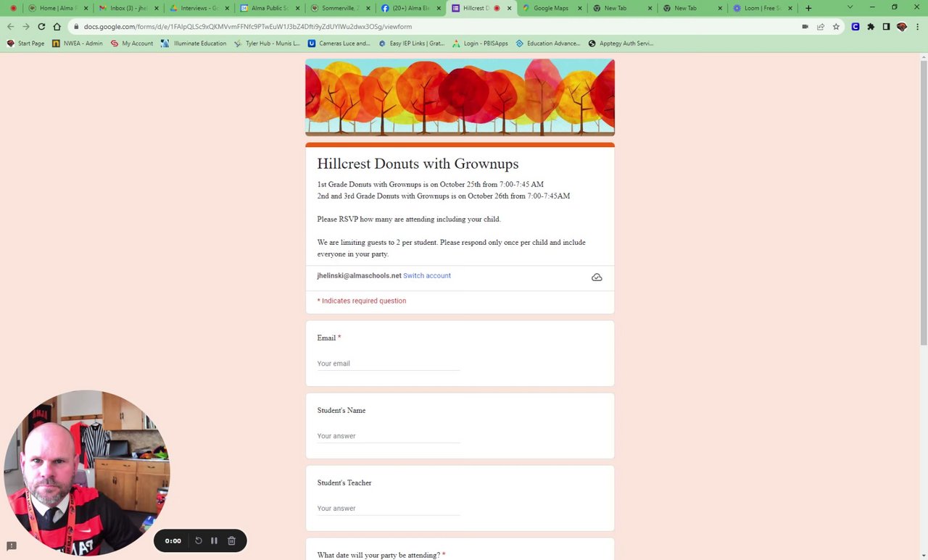Viewport: 928px width, 560px height.
Task: View site information padlock icon
Action: click(x=75, y=27)
